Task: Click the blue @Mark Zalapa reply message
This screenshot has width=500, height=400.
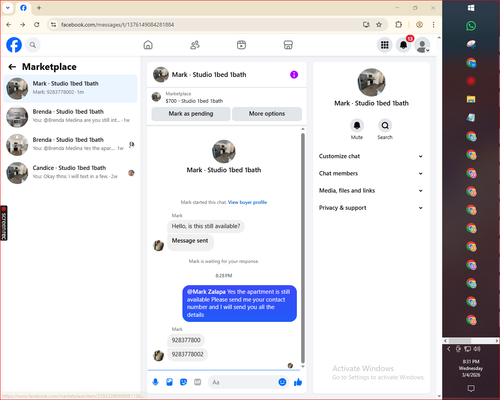Action: (239, 303)
